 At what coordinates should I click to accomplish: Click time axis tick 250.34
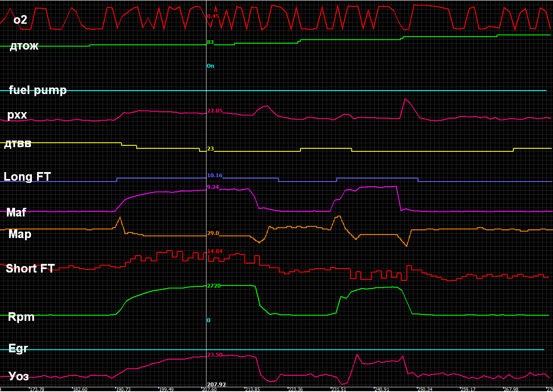pos(425,389)
